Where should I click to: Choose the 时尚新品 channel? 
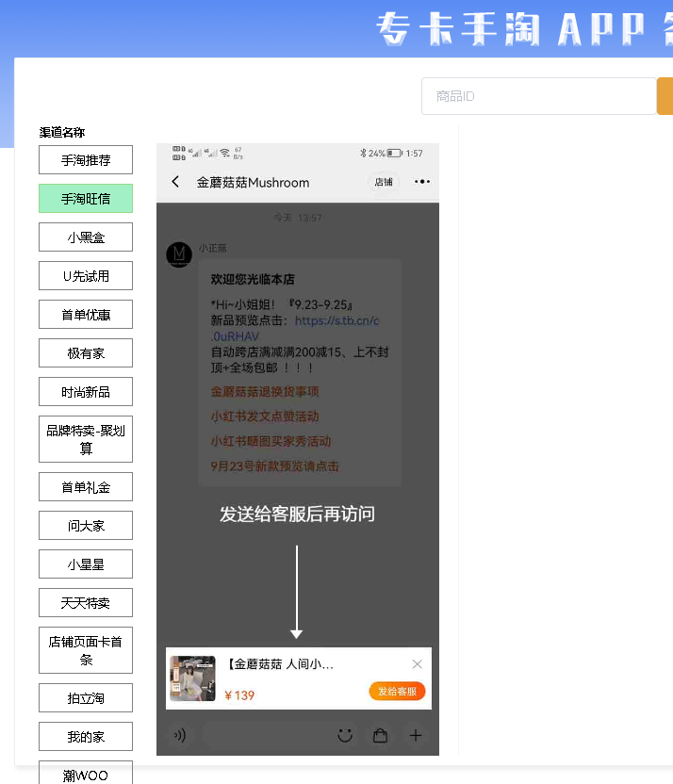tap(86, 391)
